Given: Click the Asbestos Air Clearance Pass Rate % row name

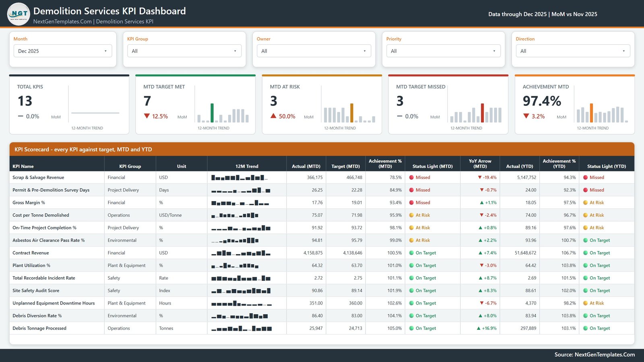Looking at the screenshot, I should (48, 240).
